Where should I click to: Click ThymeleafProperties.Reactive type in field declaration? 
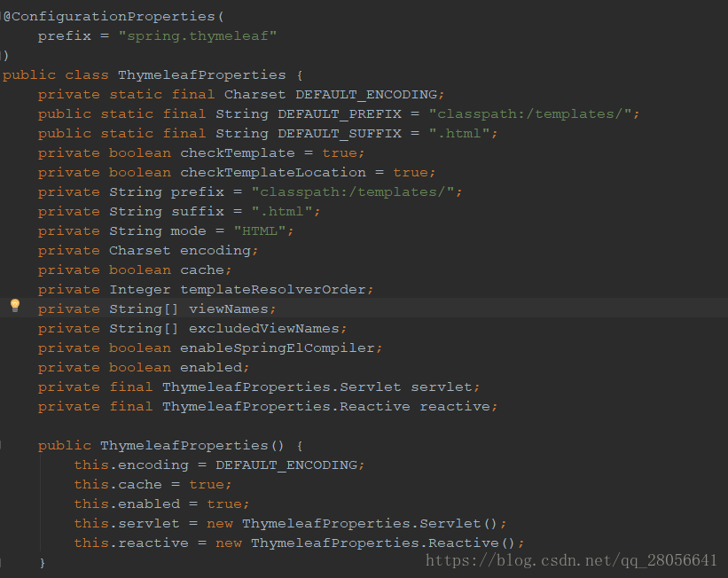pyautogui.click(x=286, y=407)
